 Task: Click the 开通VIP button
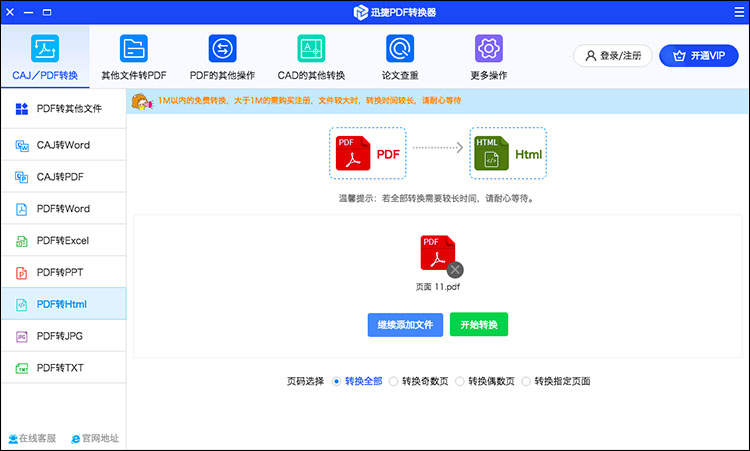[x=699, y=56]
